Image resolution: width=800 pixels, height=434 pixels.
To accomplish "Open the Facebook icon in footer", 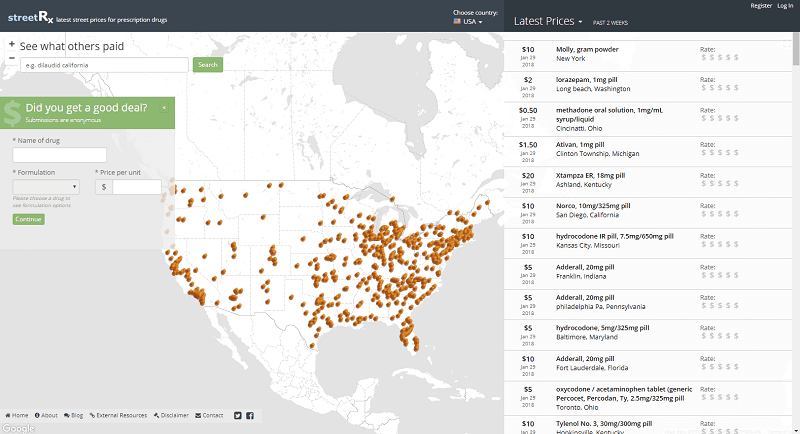I will tap(250, 416).
